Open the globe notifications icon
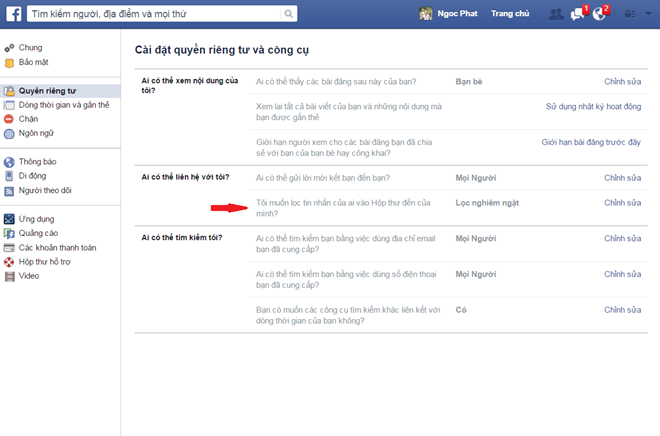 click(x=600, y=13)
